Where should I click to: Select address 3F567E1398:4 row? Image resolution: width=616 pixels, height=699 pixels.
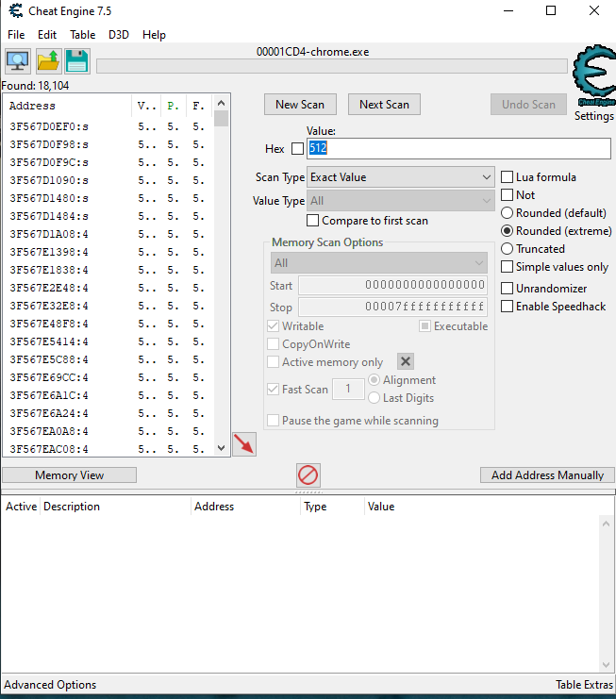pyautogui.click(x=108, y=252)
